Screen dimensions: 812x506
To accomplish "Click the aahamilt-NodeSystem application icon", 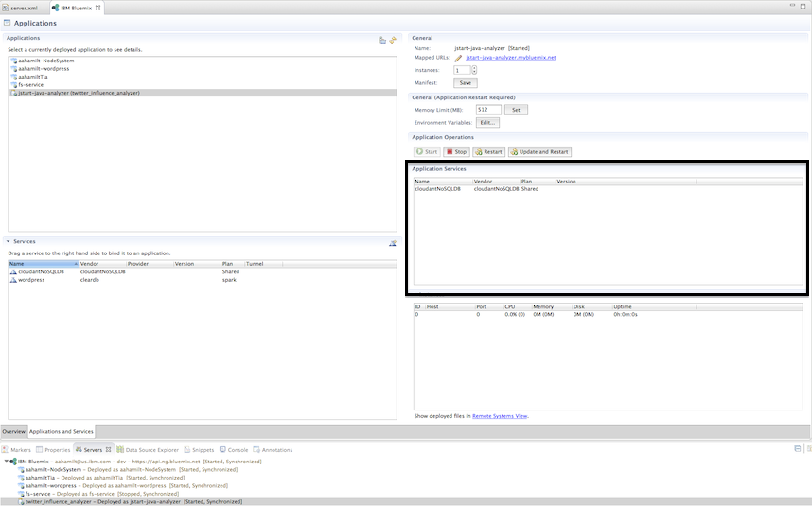I will pos(14,61).
